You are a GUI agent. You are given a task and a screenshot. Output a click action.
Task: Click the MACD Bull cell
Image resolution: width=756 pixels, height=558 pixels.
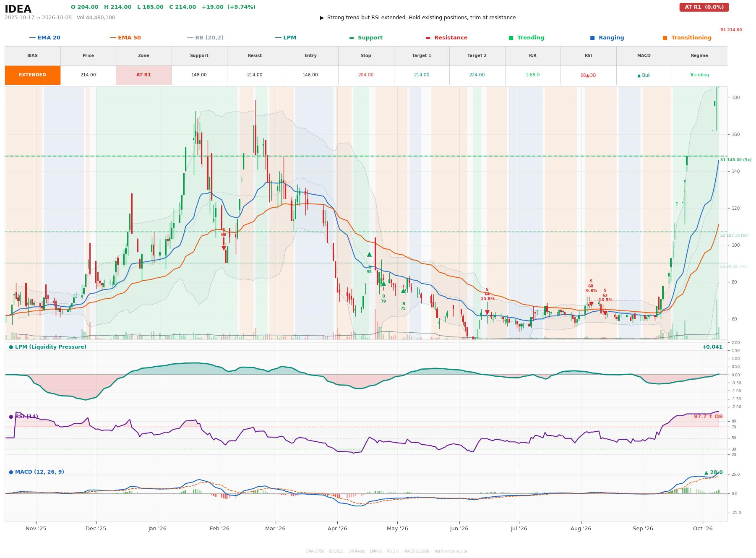pos(644,75)
